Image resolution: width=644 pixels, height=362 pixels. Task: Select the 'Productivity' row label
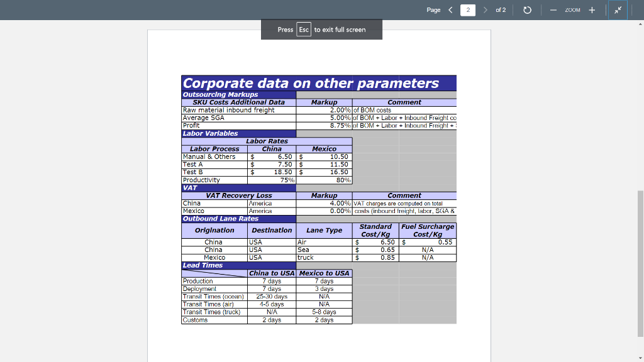(x=201, y=180)
